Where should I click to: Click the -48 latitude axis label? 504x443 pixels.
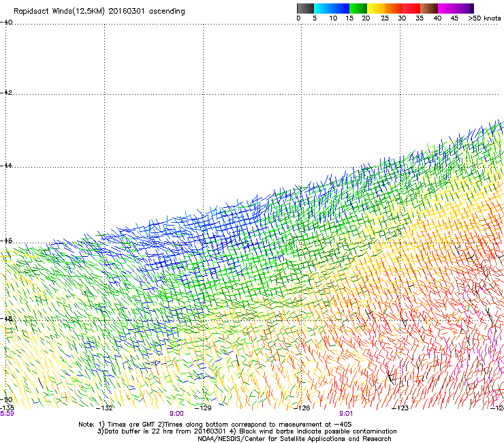pos(6,318)
